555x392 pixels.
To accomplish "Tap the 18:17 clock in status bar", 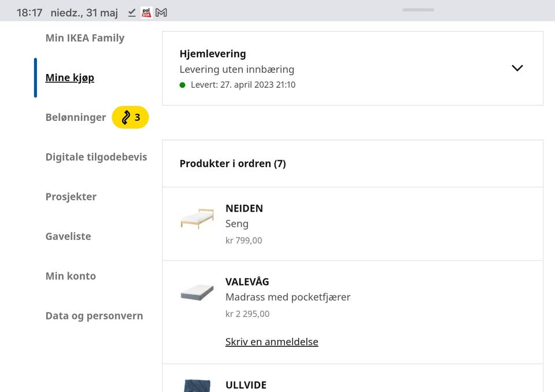I will 29,13.
